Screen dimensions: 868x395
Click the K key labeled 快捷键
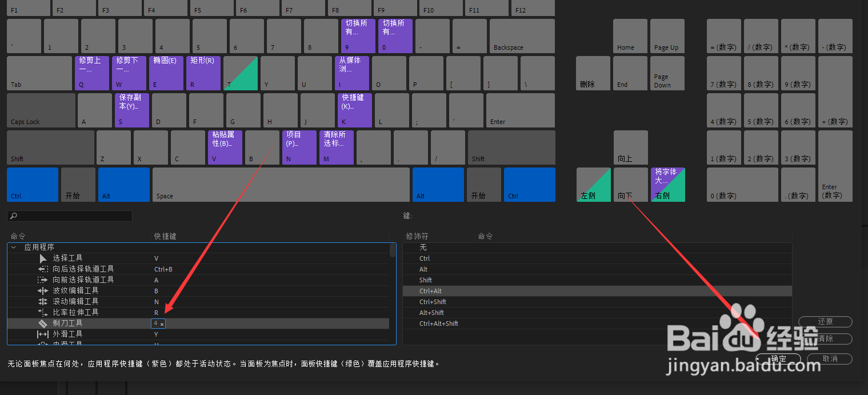(355, 110)
